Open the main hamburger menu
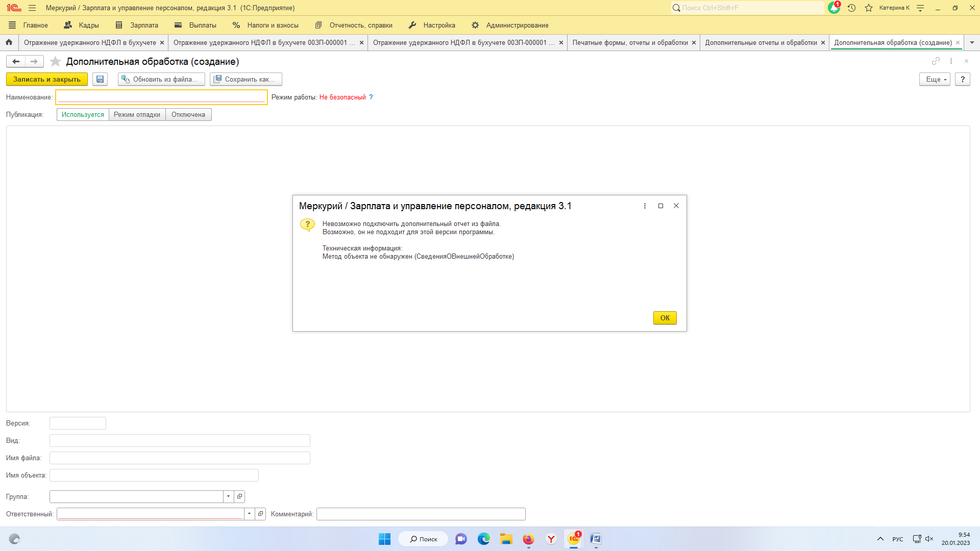Screen dimensions: 980x551 coord(32,8)
